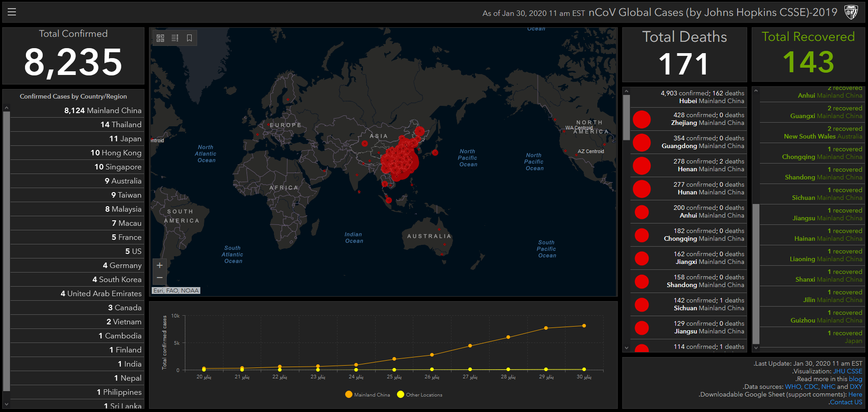Select Guizhou 1 recovered entry
This screenshot has width=868, height=412.
point(812,317)
